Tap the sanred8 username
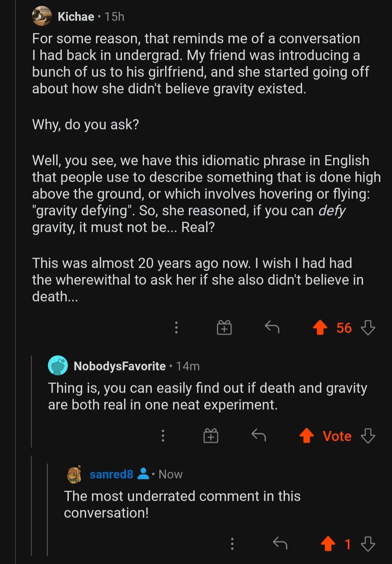This screenshot has height=564, width=392. [111, 474]
